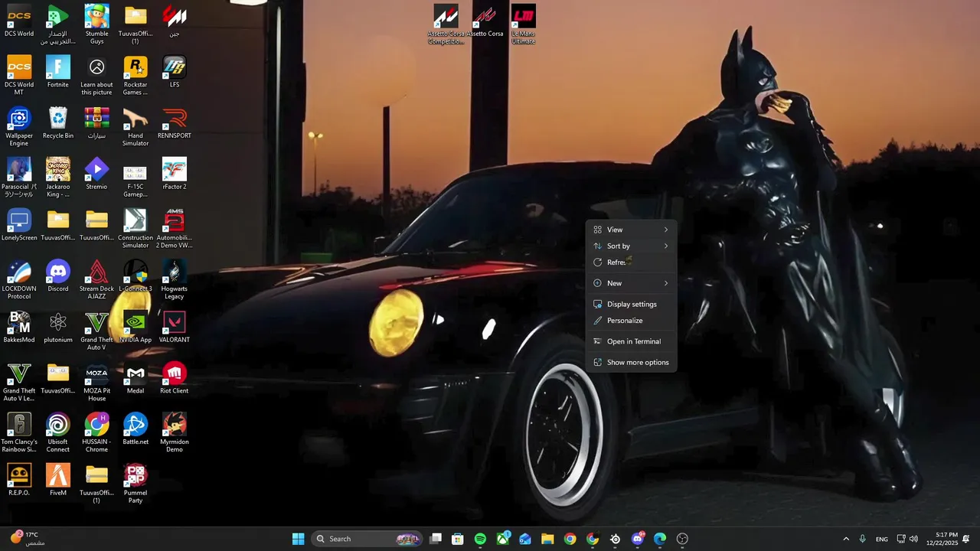Click the microphone tray icon
Image resolution: width=980 pixels, height=551 pixels.
862,539
